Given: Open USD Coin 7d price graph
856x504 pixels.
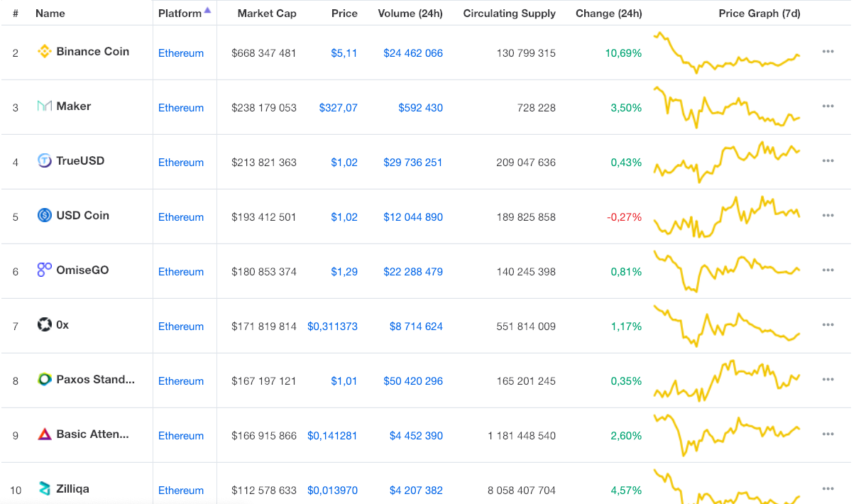Looking at the screenshot, I should point(727,217).
